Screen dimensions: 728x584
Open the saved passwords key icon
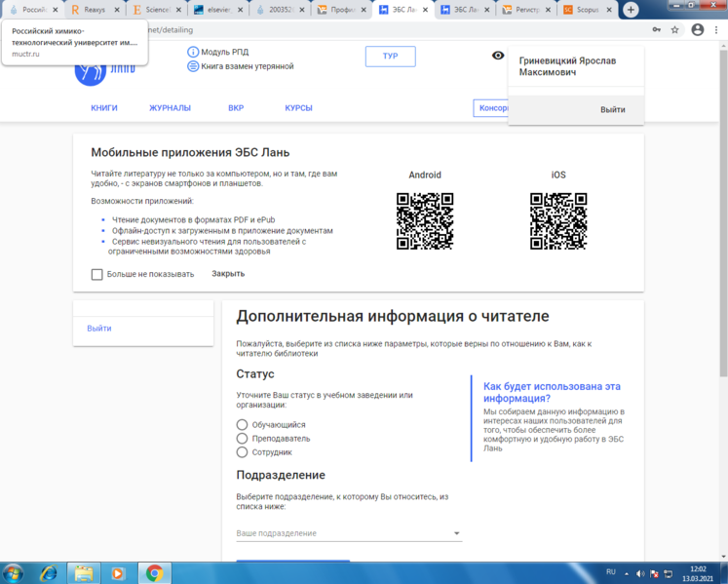coord(656,29)
